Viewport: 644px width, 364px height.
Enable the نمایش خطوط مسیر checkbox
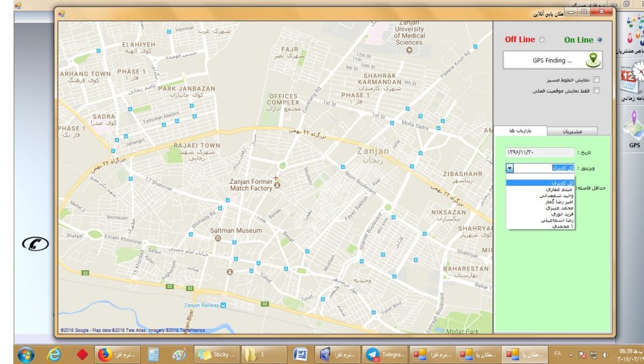[x=596, y=79]
